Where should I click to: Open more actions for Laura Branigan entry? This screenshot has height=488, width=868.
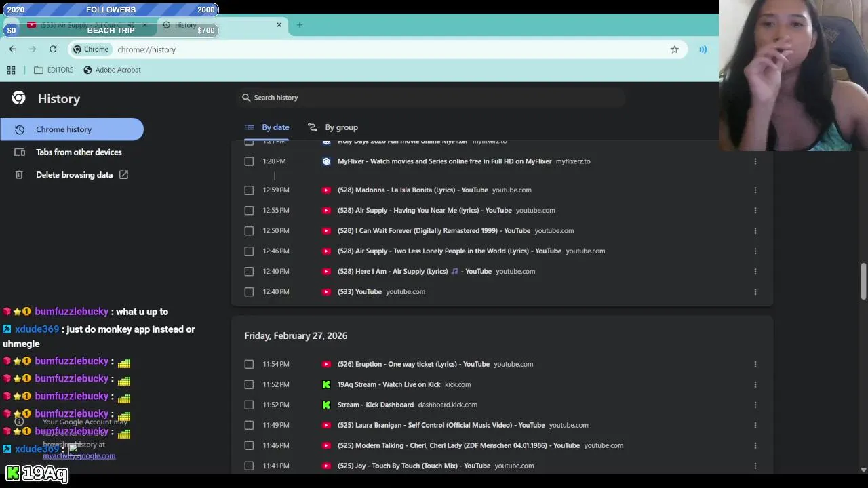click(755, 426)
